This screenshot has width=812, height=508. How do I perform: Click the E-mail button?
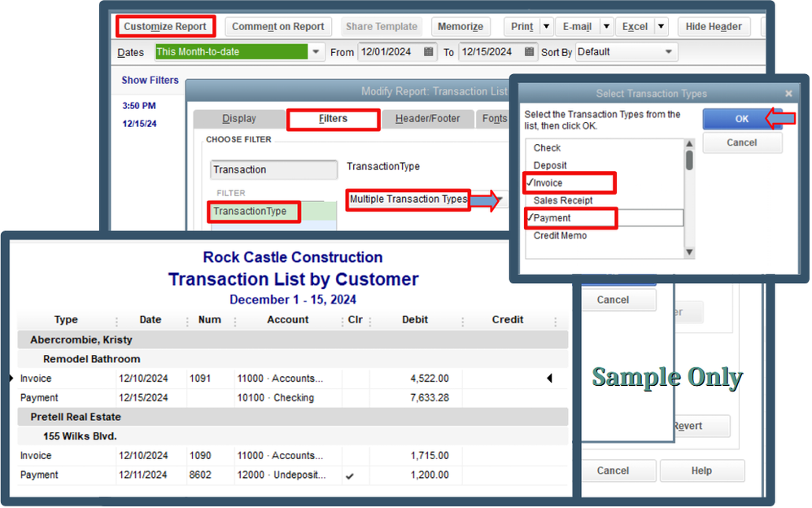coord(578,26)
